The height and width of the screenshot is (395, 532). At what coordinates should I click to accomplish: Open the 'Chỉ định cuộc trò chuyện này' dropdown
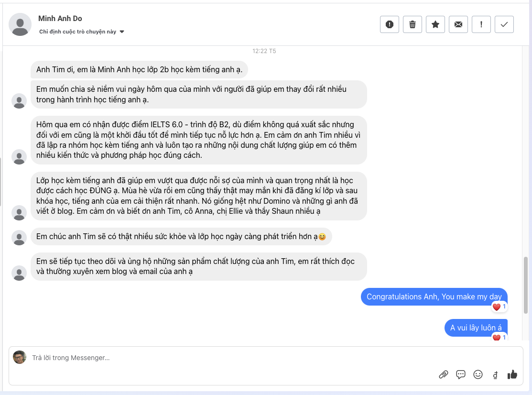click(78, 32)
